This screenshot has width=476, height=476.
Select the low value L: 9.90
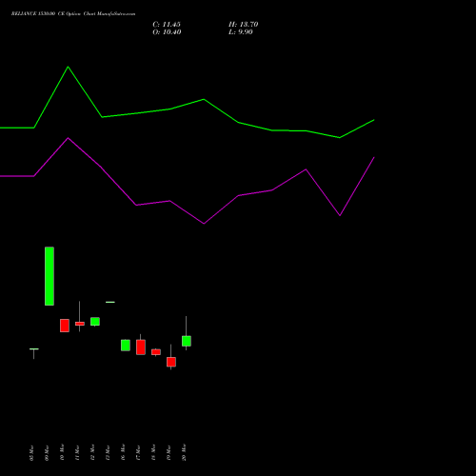(241, 32)
